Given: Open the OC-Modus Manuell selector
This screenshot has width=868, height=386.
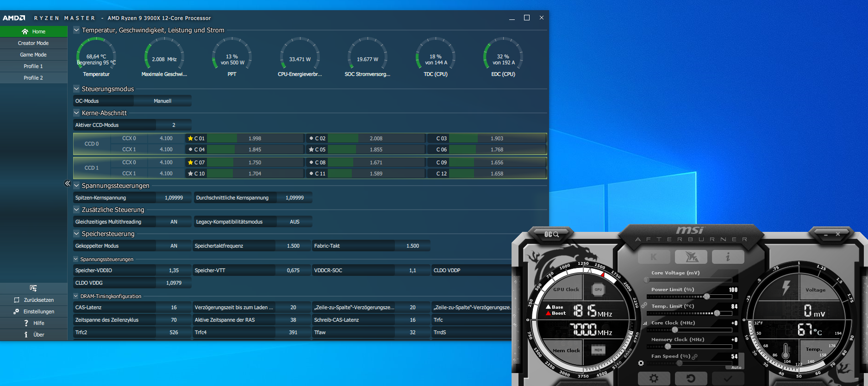Looking at the screenshot, I should (x=162, y=101).
